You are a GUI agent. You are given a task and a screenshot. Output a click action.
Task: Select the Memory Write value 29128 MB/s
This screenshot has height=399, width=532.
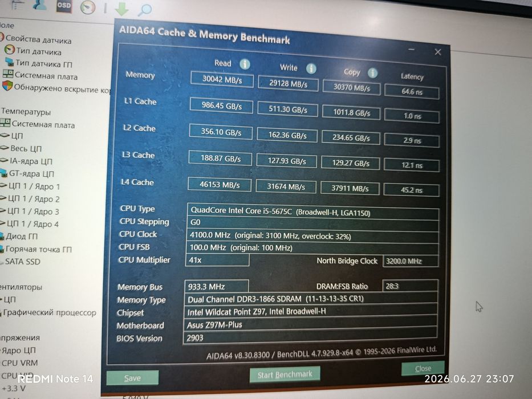pyautogui.click(x=288, y=83)
